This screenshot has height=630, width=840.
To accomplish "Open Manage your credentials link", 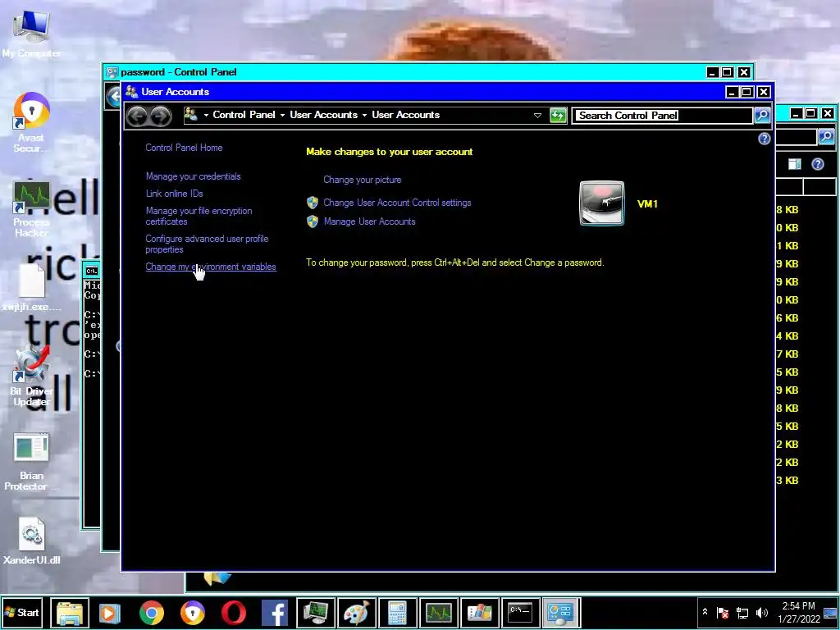I will [x=193, y=176].
